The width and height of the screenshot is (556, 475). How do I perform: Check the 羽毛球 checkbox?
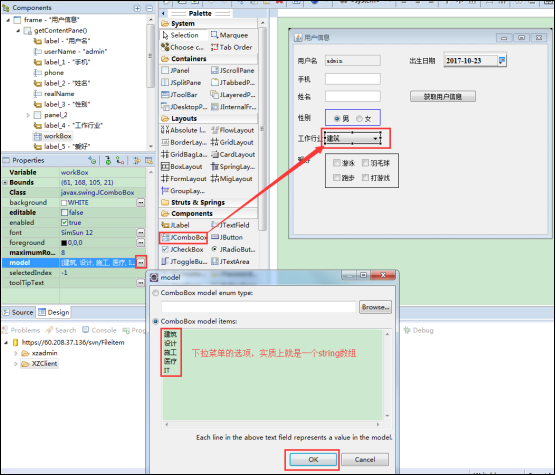click(365, 163)
